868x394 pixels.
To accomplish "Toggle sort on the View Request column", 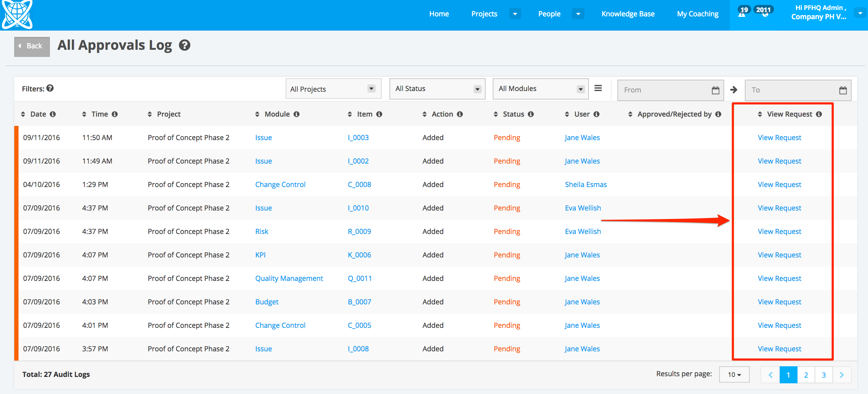I will pyautogui.click(x=760, y=114).
